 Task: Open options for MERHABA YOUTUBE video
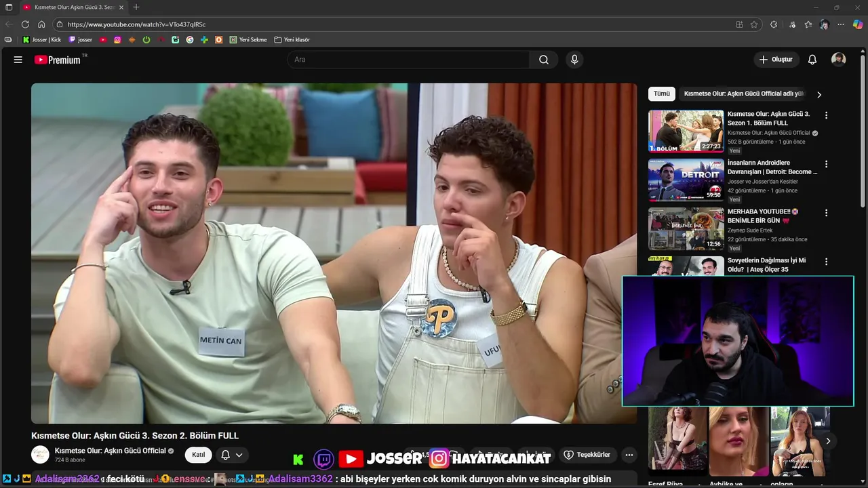[826, 213]
